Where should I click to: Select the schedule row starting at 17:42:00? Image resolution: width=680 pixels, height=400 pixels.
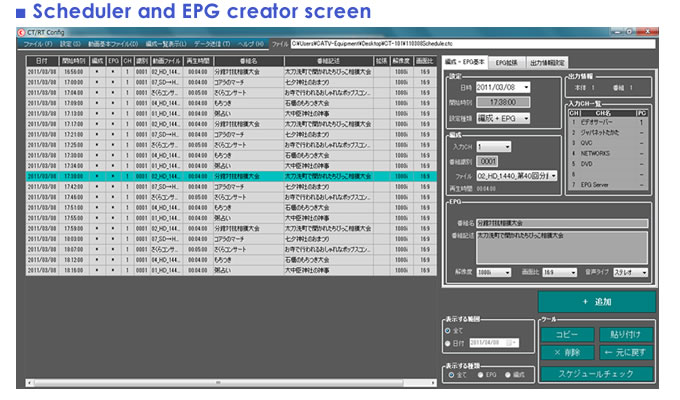point(231,187)
